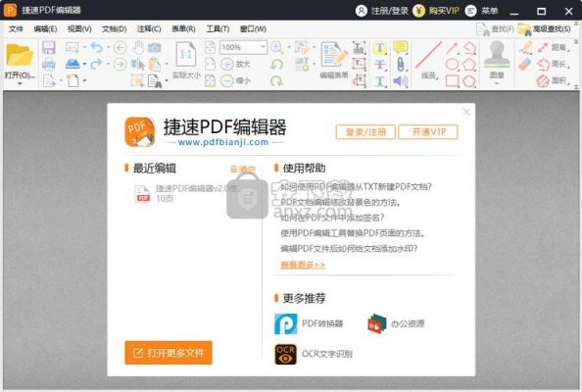
Task: Select the Hand tool
Action: pos(138,47)
